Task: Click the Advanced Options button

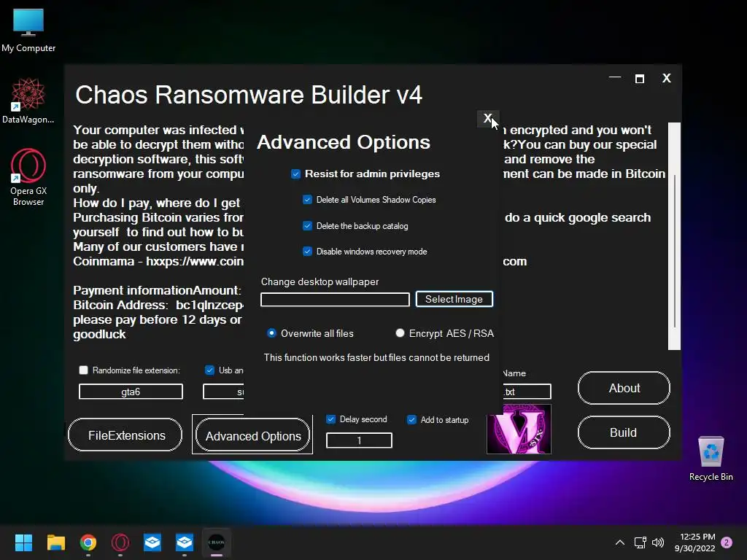Action: click(x=252, y=435)
